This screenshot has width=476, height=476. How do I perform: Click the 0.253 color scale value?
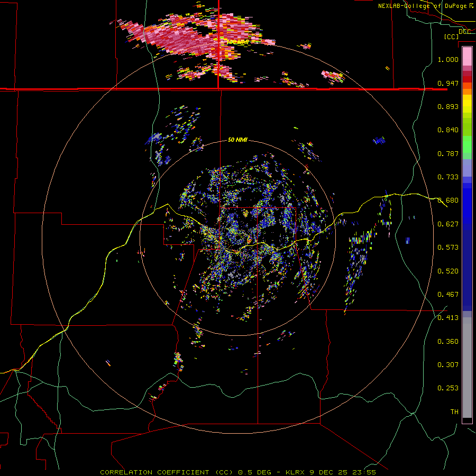(x=448, y=388)
